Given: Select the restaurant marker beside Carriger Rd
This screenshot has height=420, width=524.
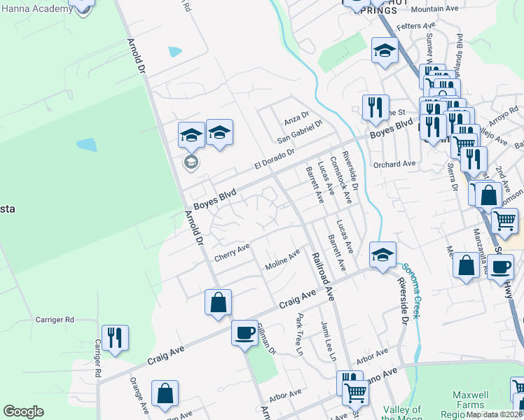Looking at the screenshot, I should coord(115,339).
